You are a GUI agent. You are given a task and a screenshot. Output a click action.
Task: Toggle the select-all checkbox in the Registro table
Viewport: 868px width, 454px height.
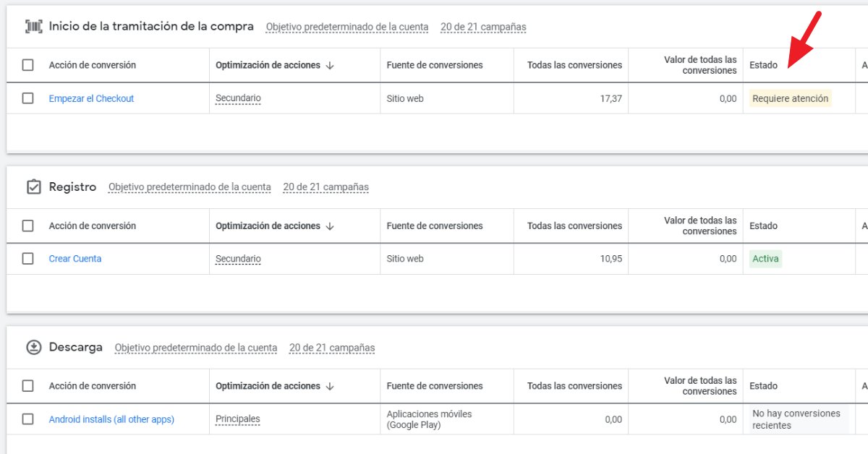click(x=27, y=226)
